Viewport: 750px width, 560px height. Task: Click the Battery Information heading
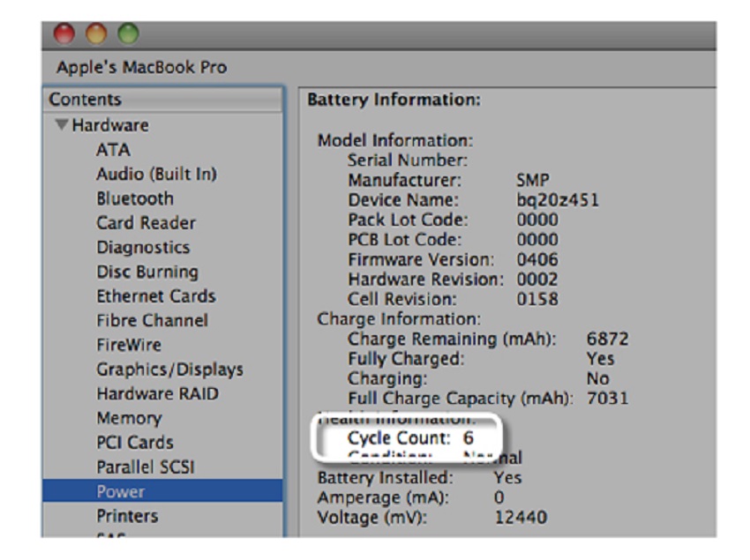tap(394, 100)
